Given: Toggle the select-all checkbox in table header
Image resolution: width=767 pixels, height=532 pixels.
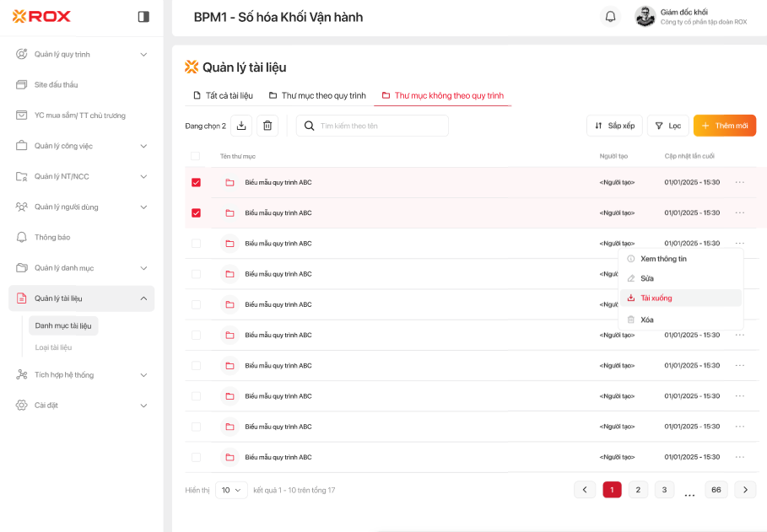Looking at the screenshot, I should pos(196,156).
